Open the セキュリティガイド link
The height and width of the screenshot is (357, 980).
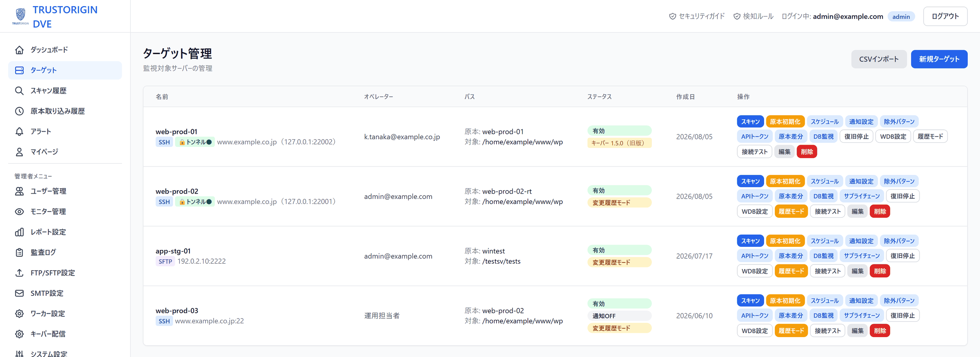point(697,16)
